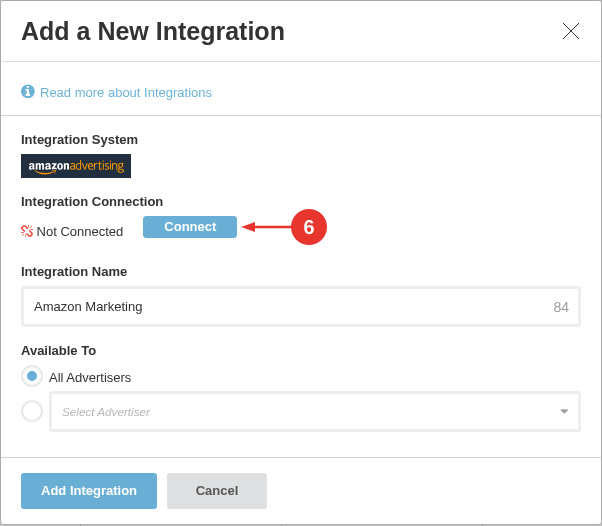Screen dimensions: 602x526
Task: Open the Select Advertiser dropdown
Action: (315, 412)
